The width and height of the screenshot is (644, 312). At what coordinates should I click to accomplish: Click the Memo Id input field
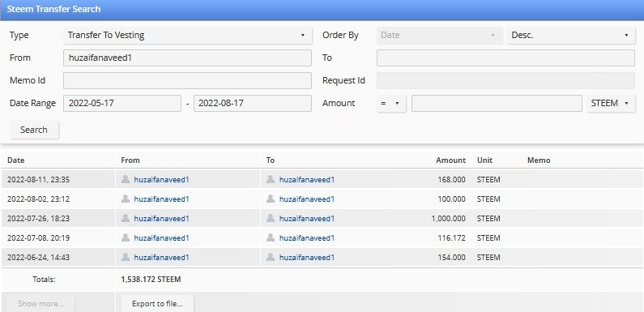[187, 80]
